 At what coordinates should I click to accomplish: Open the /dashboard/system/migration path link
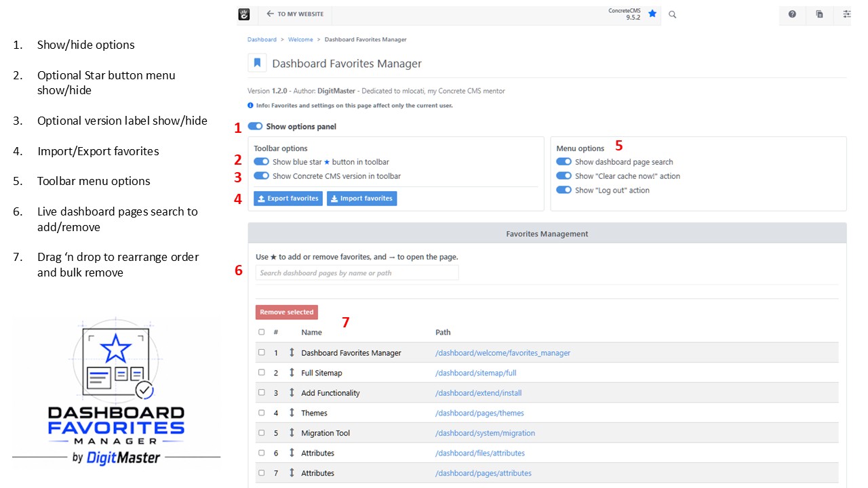(485, 433)
